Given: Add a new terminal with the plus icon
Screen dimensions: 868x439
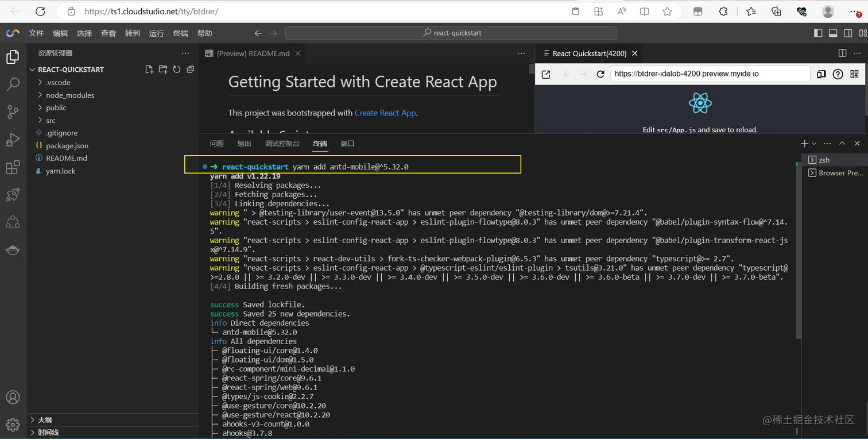Looking at the screenshot, I should (x=805, y=143).
